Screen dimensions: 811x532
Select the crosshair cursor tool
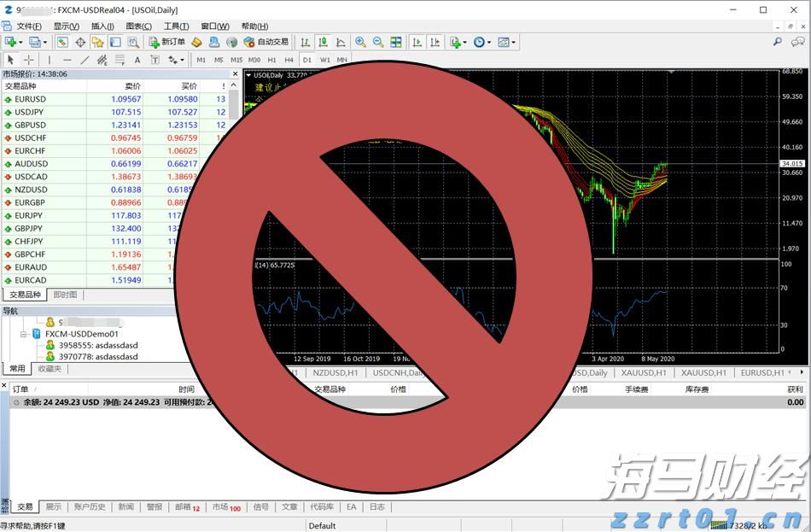coord(29,60)
